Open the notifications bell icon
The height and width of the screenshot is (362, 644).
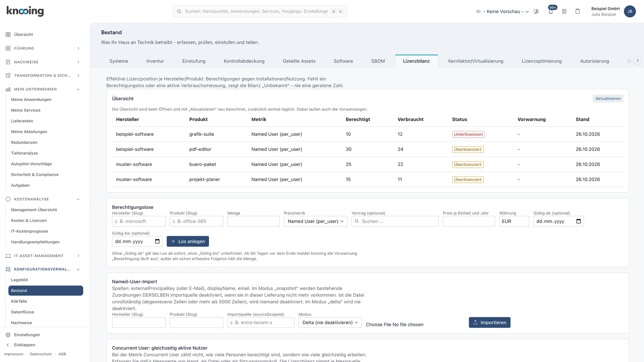pos(550,11)
